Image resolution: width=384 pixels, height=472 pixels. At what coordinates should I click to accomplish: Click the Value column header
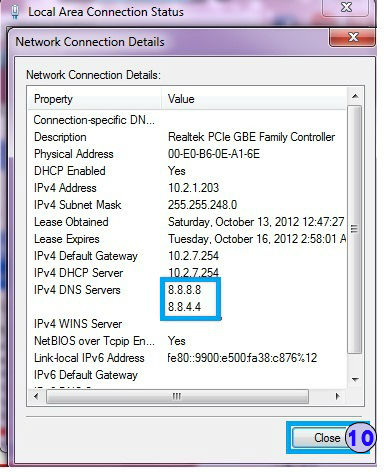pos(254,99)
